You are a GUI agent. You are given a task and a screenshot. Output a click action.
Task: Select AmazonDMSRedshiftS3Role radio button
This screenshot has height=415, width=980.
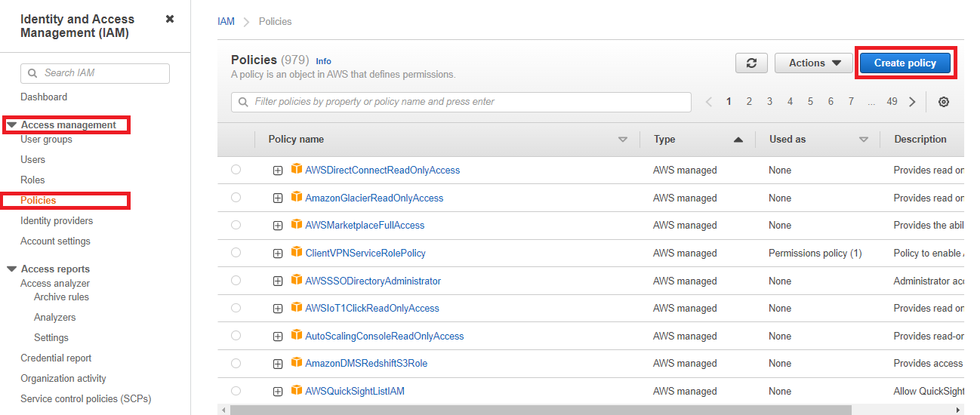click(x=236, y=363)
